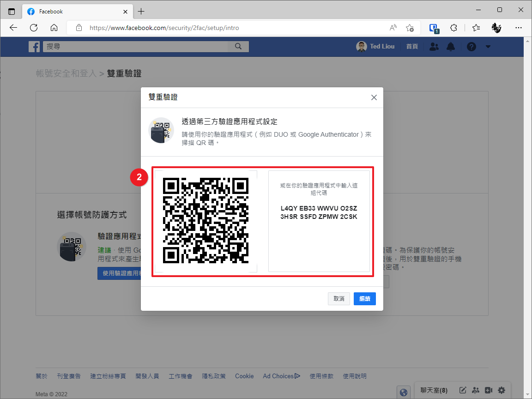
Task: Open 使用條款 footer link
Action: [x=321, y=376]
